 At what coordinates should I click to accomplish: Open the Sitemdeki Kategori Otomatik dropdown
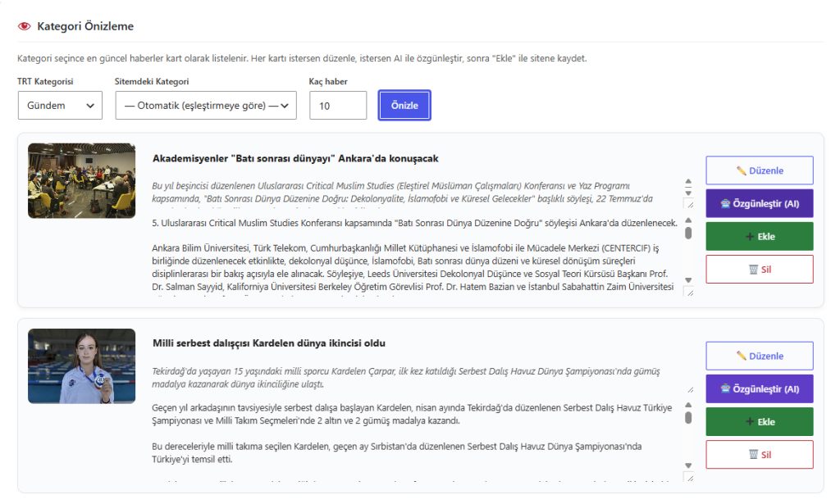pos(206,106)
